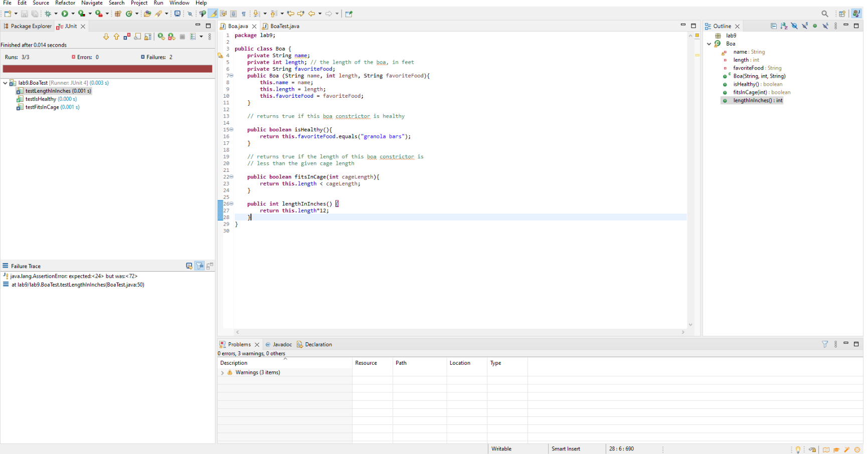Toggle Show Whitespace Characters pilcrow icon
The width and height of the screenshot is (868, 454).
[244, 14]
